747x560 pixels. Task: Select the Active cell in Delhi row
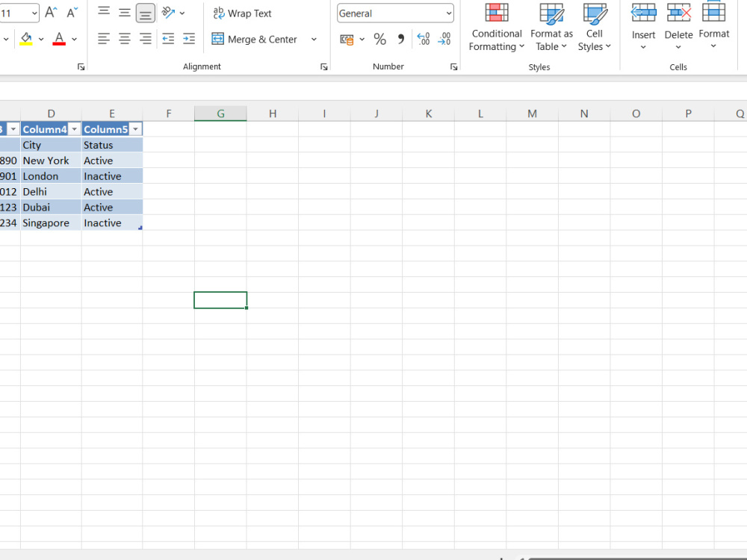[112, 192]
